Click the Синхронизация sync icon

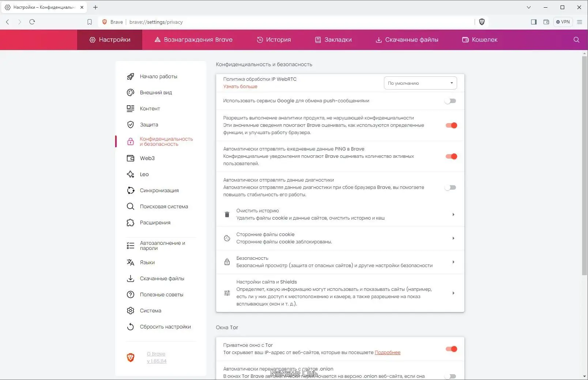131,190
